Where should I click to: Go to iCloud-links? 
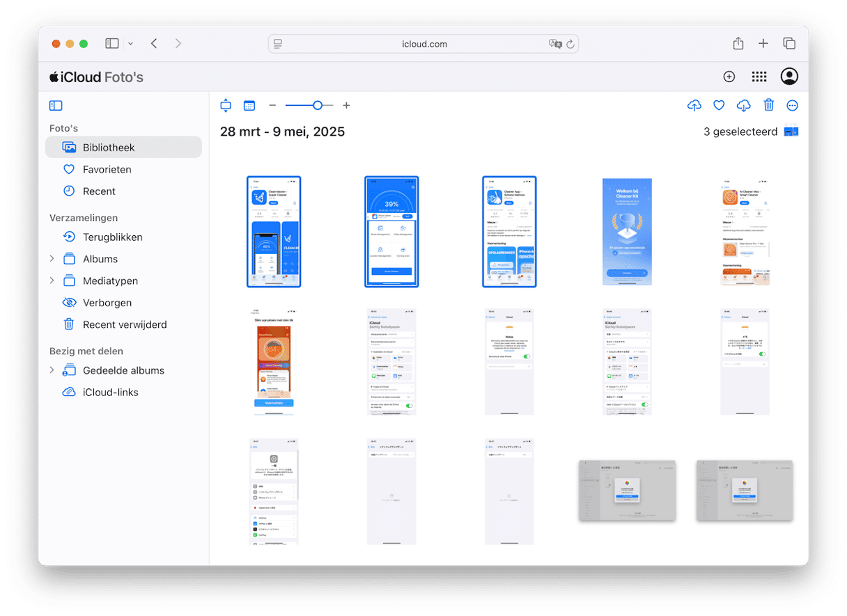click(110, 392)
